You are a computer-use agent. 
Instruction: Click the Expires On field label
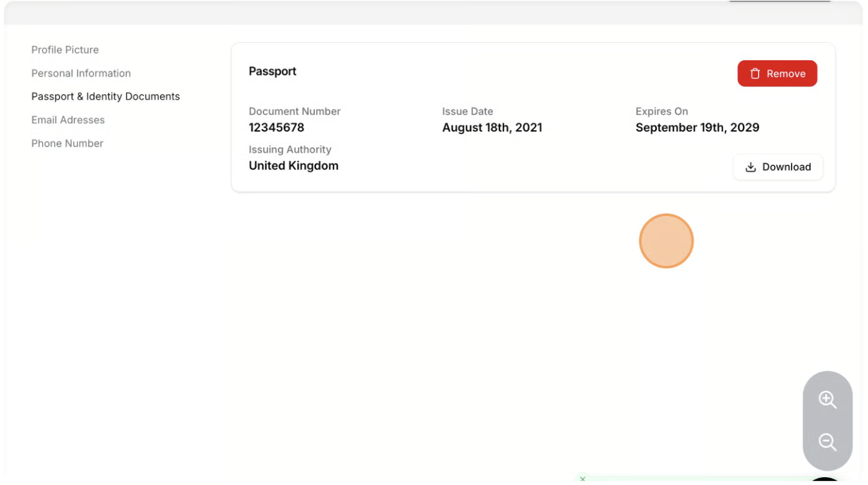(x=661, y=112)
